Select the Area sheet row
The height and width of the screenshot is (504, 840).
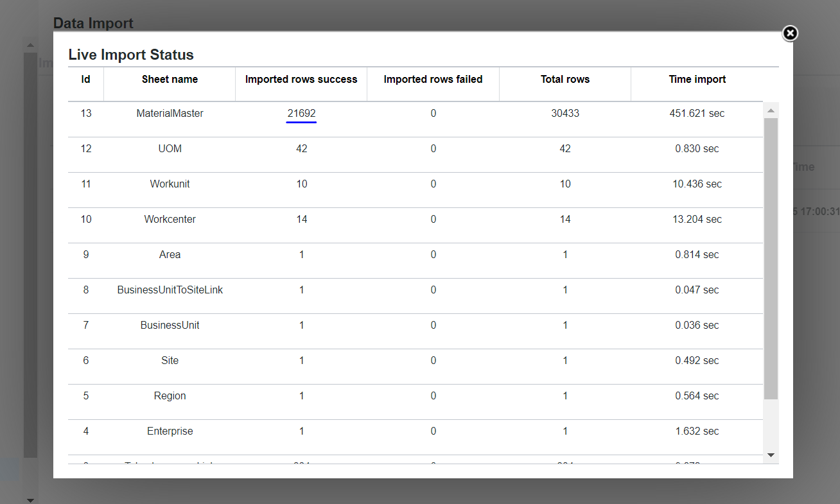tap(170, 254)
